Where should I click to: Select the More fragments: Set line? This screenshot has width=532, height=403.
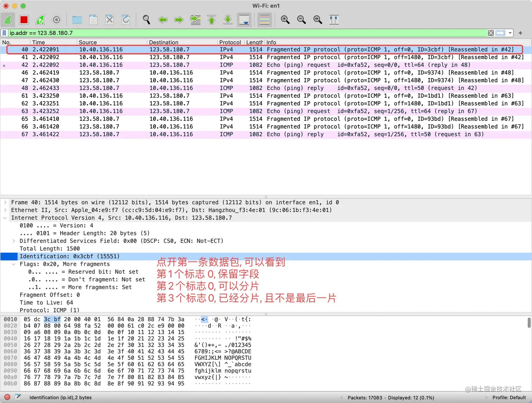click(80, 288)
